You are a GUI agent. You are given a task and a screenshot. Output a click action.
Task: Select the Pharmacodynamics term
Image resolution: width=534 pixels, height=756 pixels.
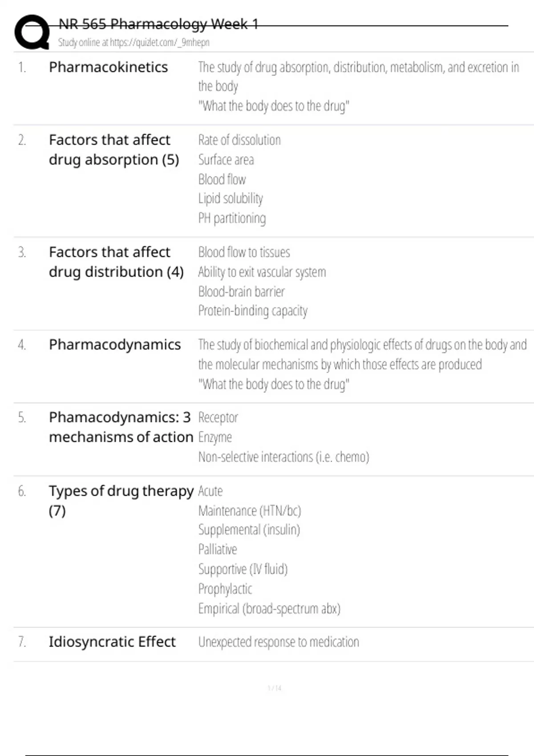click(115, 345)
